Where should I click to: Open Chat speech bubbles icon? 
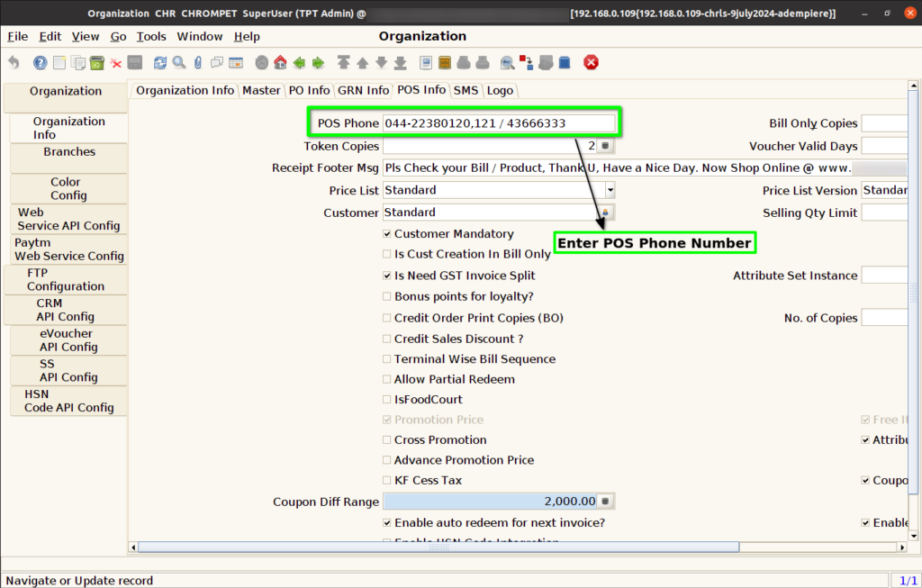(217, 62)
